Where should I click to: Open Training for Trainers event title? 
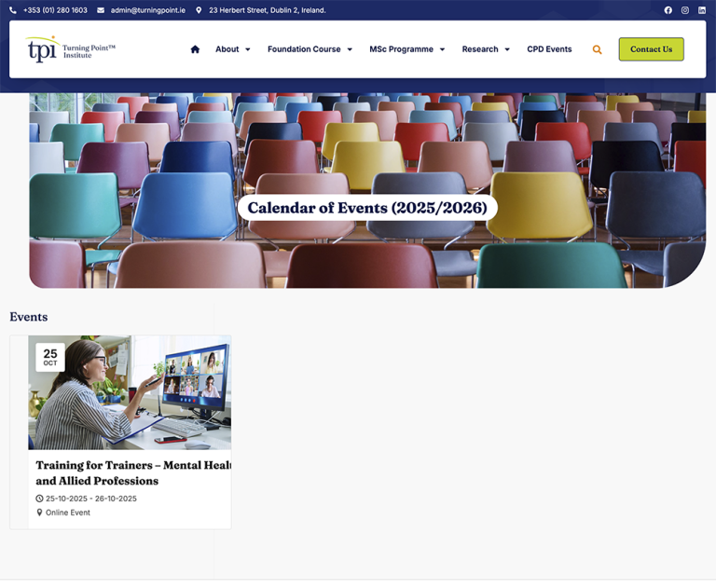pyautogui.click(x=132, y=472)
